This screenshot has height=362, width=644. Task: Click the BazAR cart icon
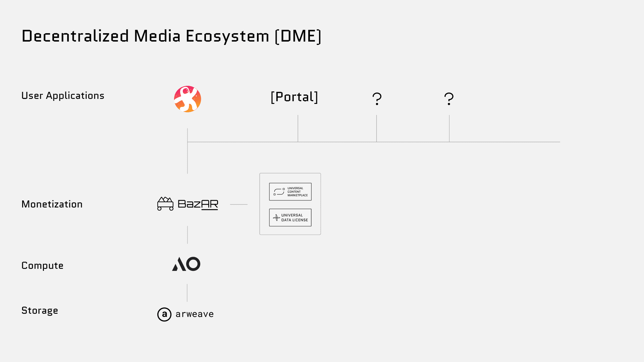[x=165, y=204]
